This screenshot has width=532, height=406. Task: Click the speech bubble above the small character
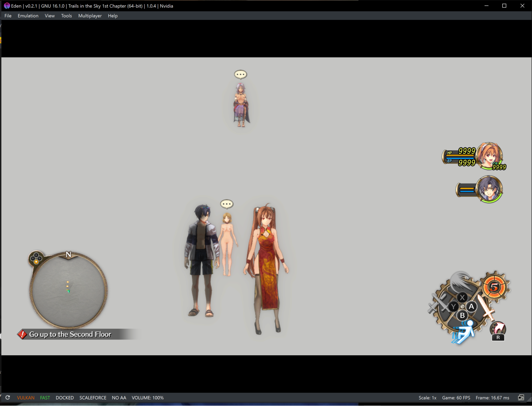click(x=226, y=204)
